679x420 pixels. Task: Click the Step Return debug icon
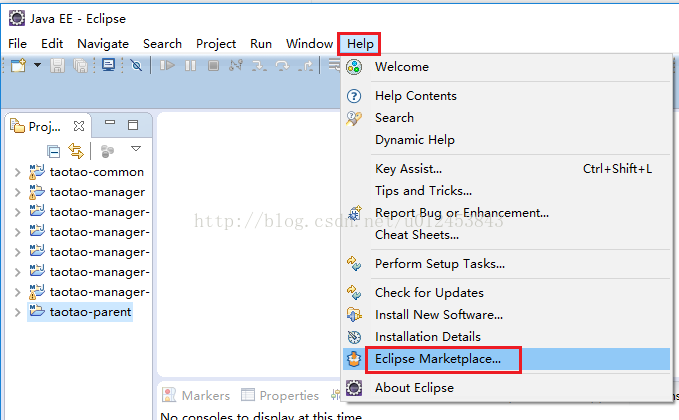[x=306, y=66]
